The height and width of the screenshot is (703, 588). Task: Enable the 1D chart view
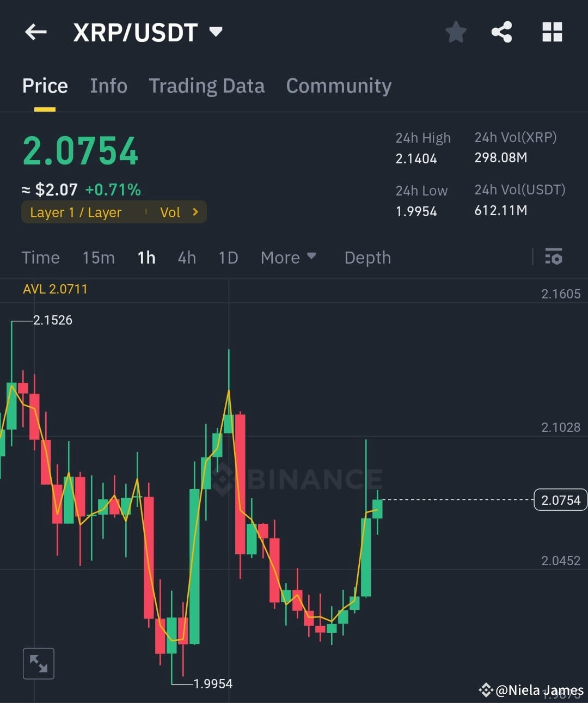[x=228, y=257]
